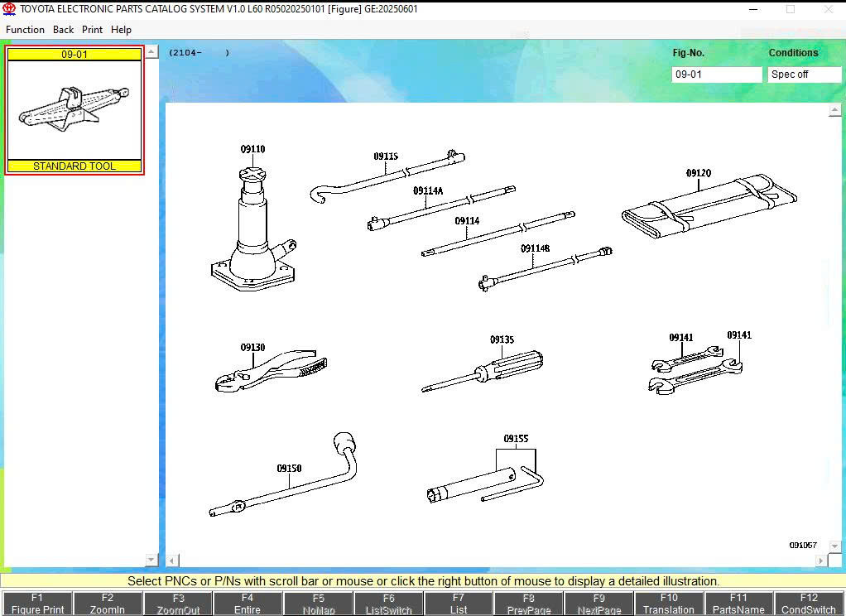Screen dimensions: 846x616
Task: Open the Print menu
Action: pyautogui.click(x=92, y=30)
